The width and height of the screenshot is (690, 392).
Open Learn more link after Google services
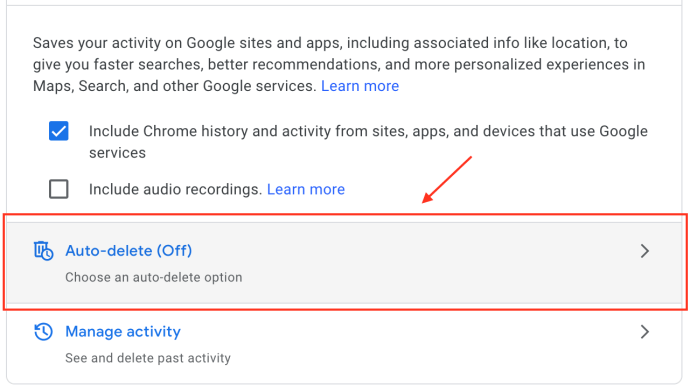360,86
